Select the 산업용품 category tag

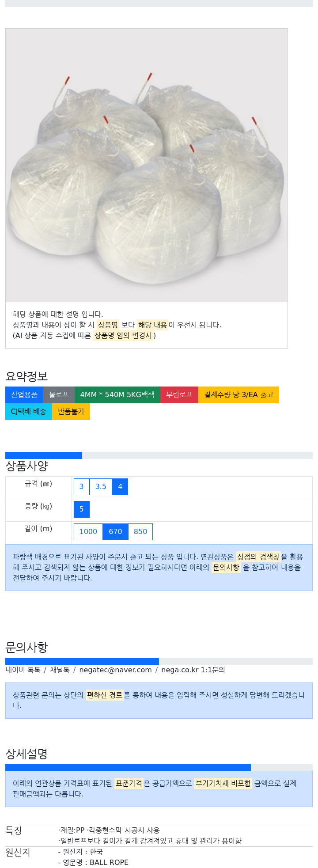point(24,395)
